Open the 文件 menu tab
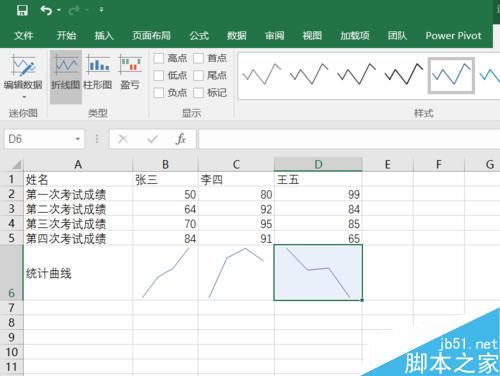500x376 pixels. coord(24,35)
